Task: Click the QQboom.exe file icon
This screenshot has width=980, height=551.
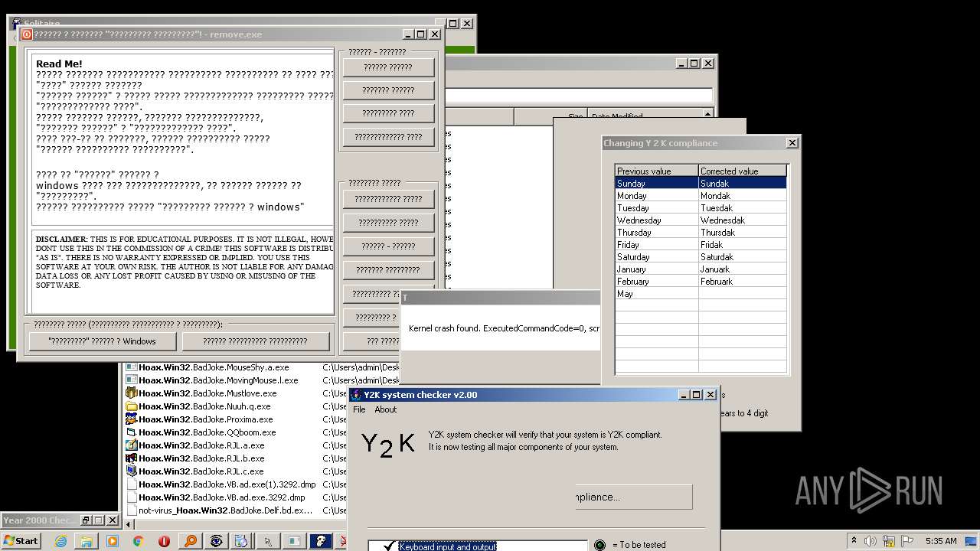Action: pyautogui.click(x=131, y=432)
